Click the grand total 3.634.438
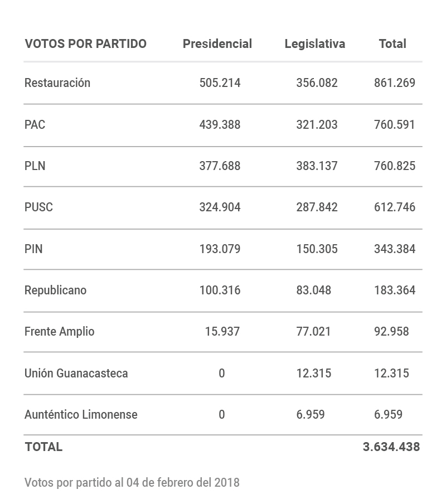This screenshot has width=446, height=504. pos(391,447)
